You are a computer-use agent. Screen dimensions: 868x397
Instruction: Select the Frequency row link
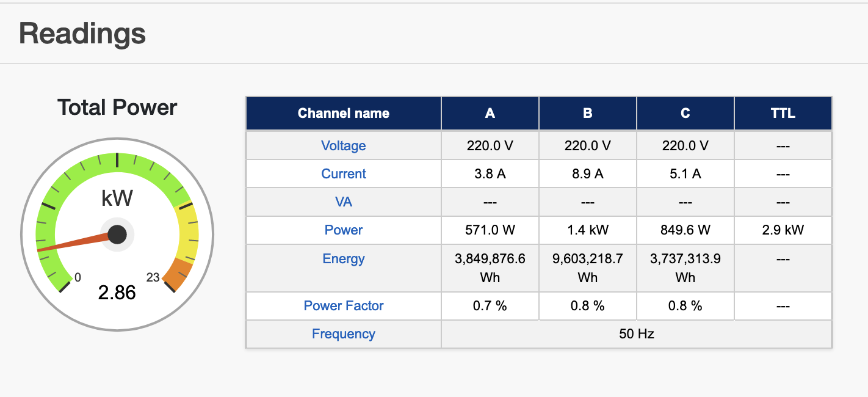pos(343,333)
